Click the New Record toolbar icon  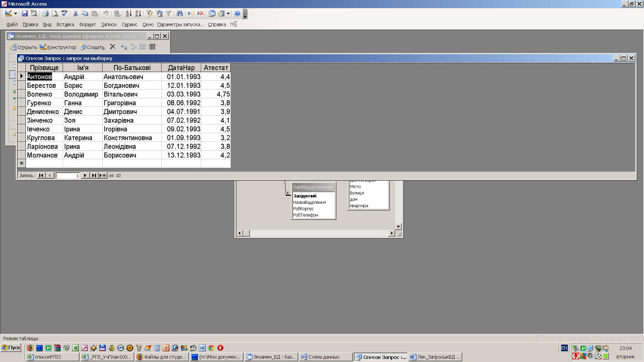[x=191, y=13]
